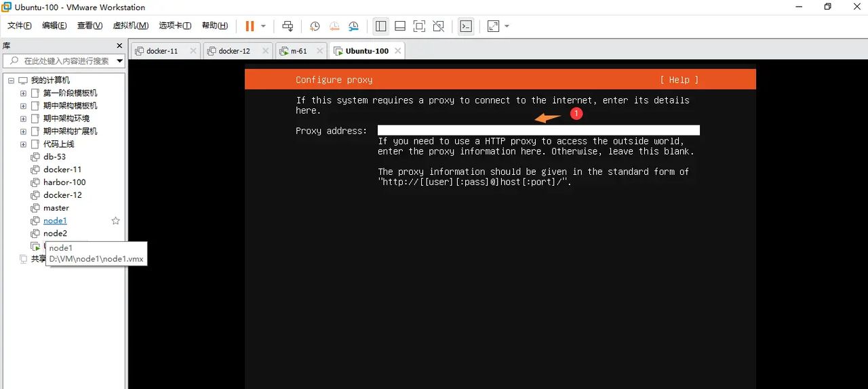Click the Proxy address input field
Viewport: 868px width, 389px height.
538,130
